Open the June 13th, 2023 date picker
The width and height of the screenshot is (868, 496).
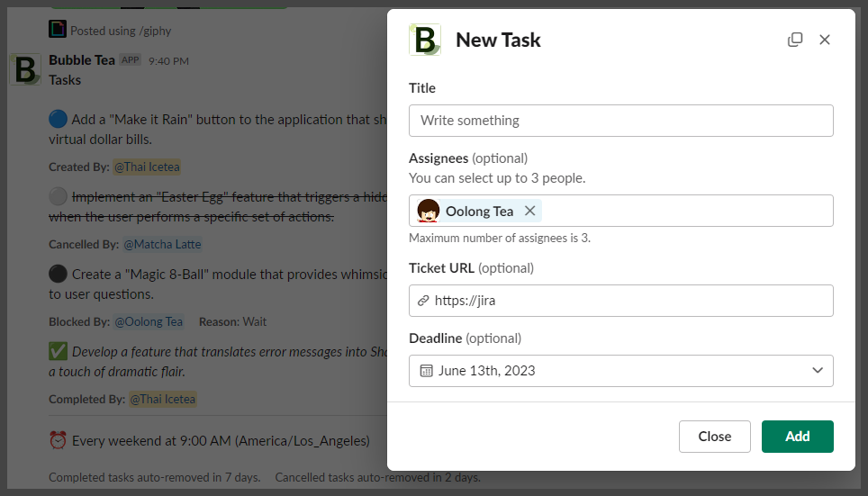621,371
